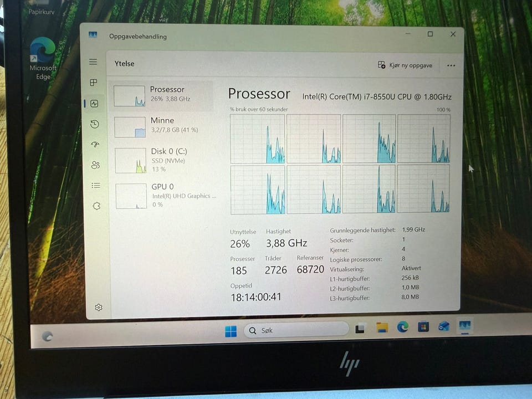
Task: Click the 26% utilization value
Action: coord(240,244)
